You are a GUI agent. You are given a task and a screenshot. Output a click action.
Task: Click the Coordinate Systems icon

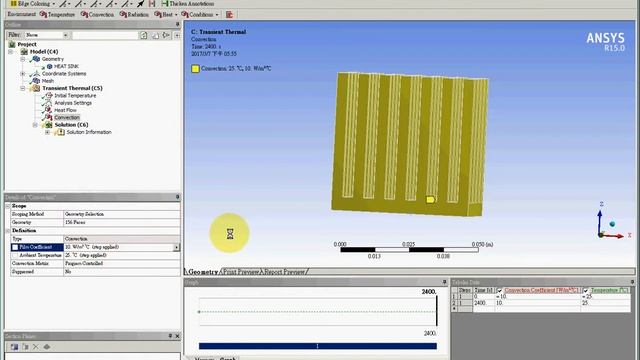36,74
